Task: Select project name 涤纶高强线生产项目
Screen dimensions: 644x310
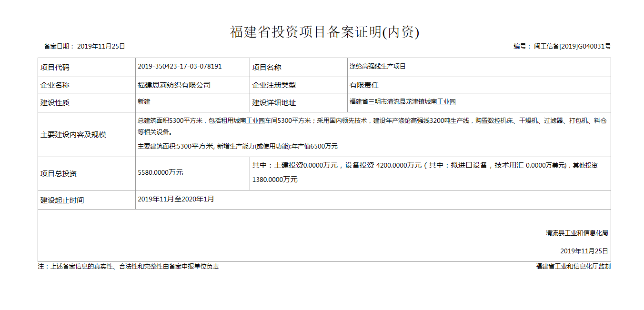Action: tap(377, 67)
